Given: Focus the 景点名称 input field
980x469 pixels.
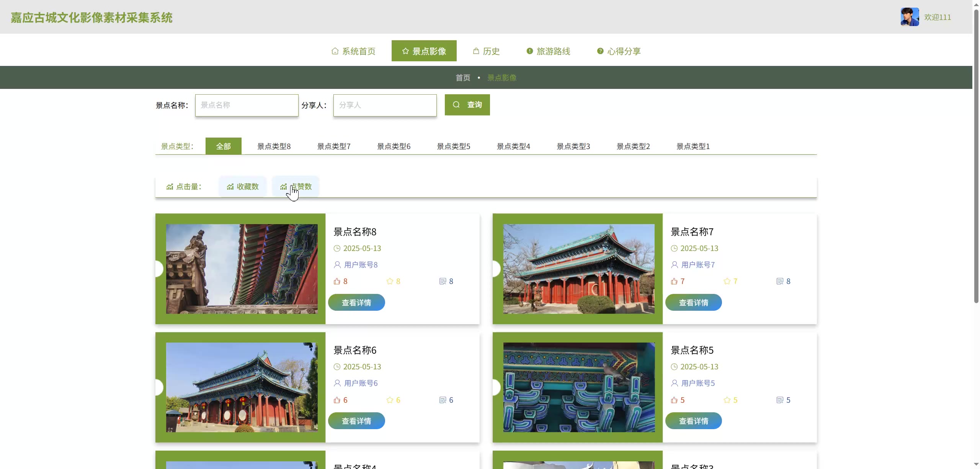Looking at the screenshot, I should pos(247,105).
